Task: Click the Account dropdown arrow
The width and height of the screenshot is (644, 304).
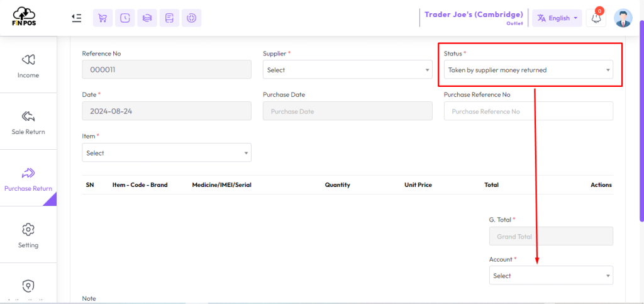Action: click(608, 276)
